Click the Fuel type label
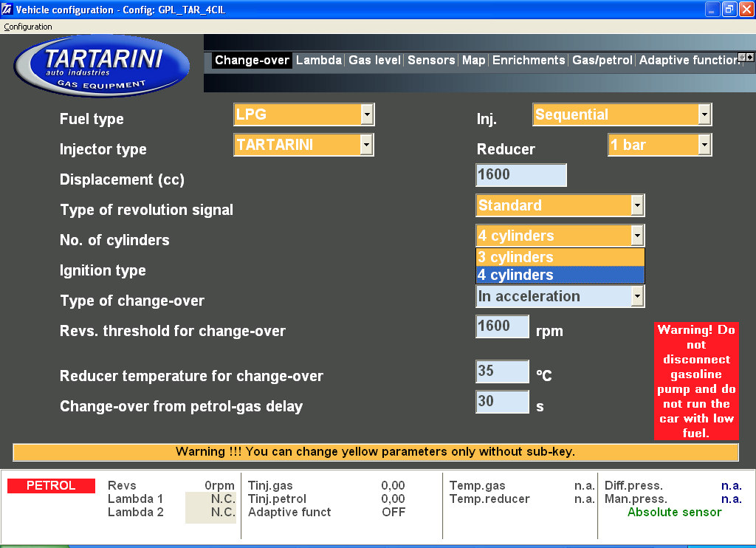 click(x=92, y=119)
